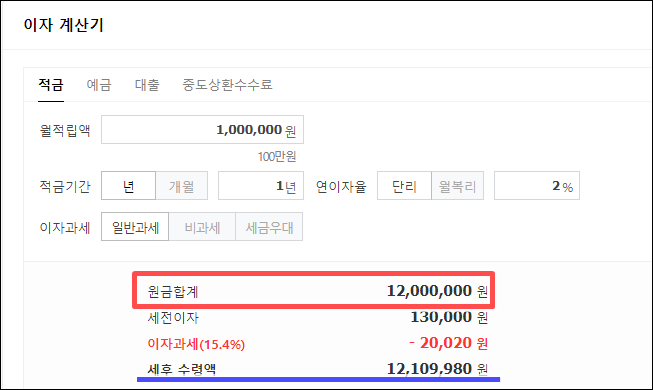The width and height of the screenshot is (653, 390).
Task: Click the 월적립액 label
Action: [65, 130]
